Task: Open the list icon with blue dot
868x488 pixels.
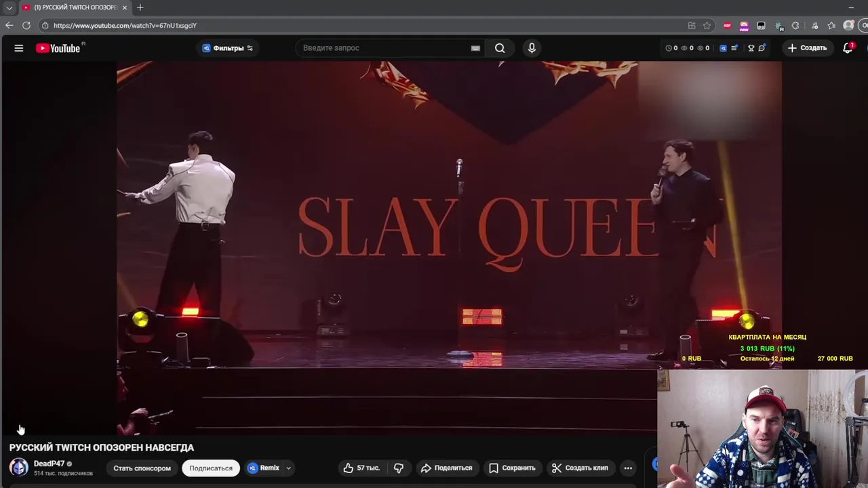Action: (x=734, y=48)
